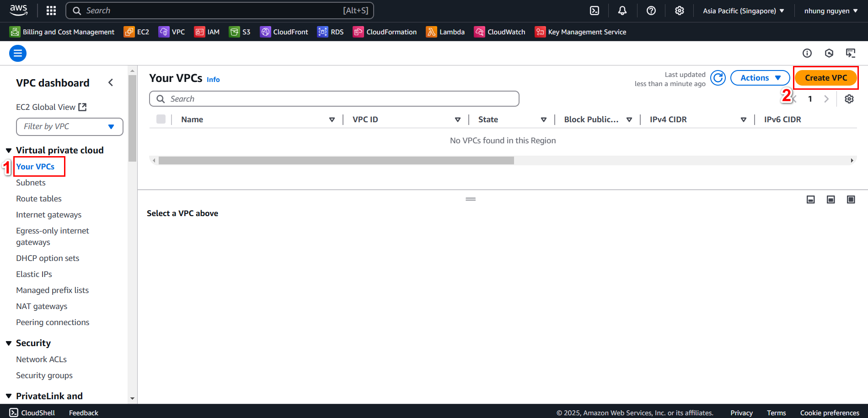Screen dimensions: 868x418
Task: Go to Network ACLs
Action: (42, 359)
